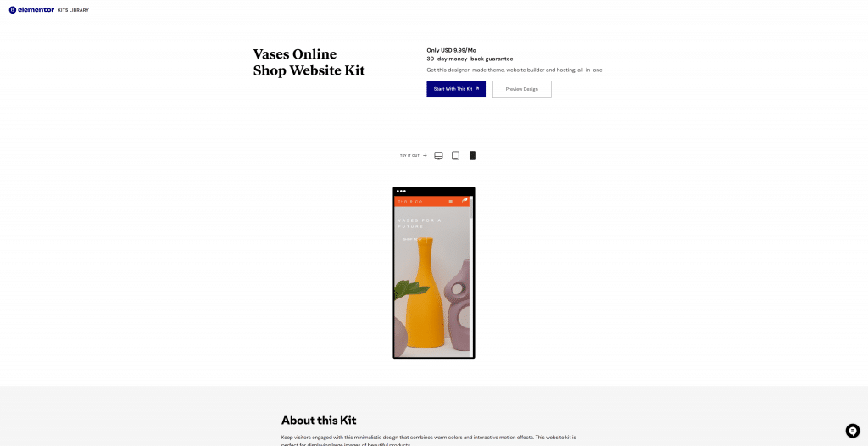Image resolution: width=868 pixels, height=446 pixels.
Task: Click Start With This Kit button
Action: click(456, 89)
